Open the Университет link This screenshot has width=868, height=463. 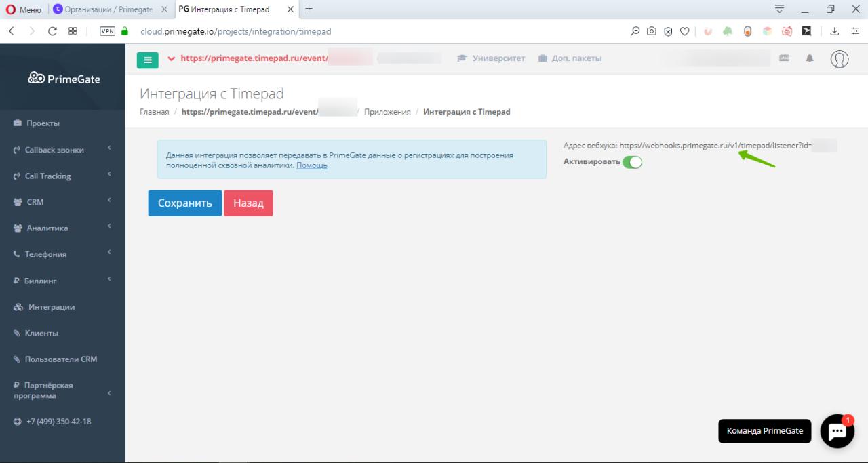coord(491,58)
